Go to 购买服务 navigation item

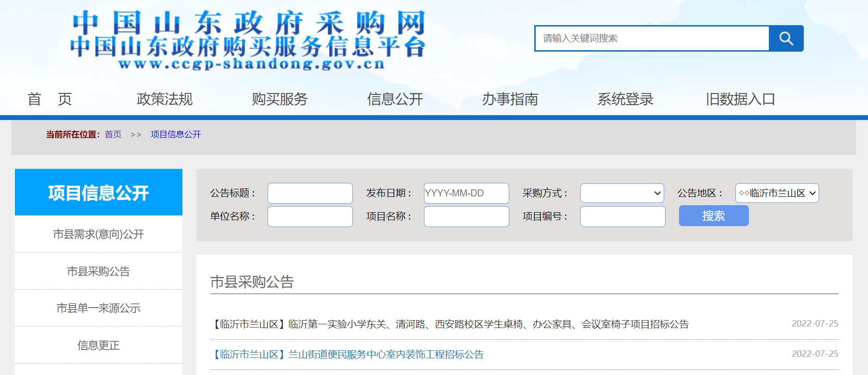(x=280, y=99)
